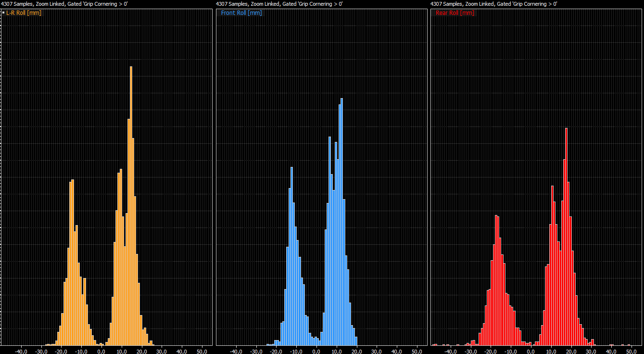Click the '50,0' axis label under Rear Roll
644x354 pixels.
(x=632, y=351)
